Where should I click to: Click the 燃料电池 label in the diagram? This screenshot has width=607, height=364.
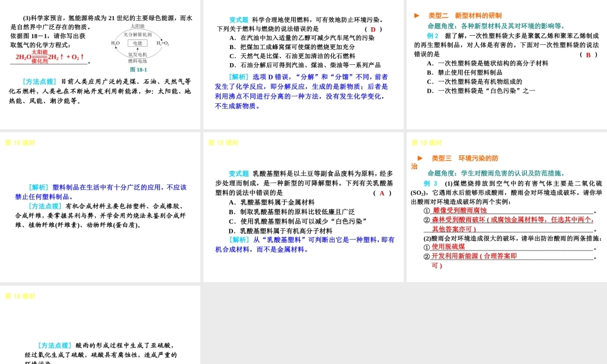coord(137,61)
